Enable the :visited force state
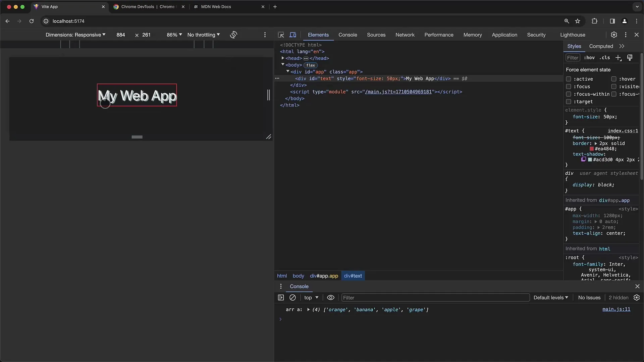The height and width of the screenshot is (362, 644). pyautogui.click(x=614, y=86)
